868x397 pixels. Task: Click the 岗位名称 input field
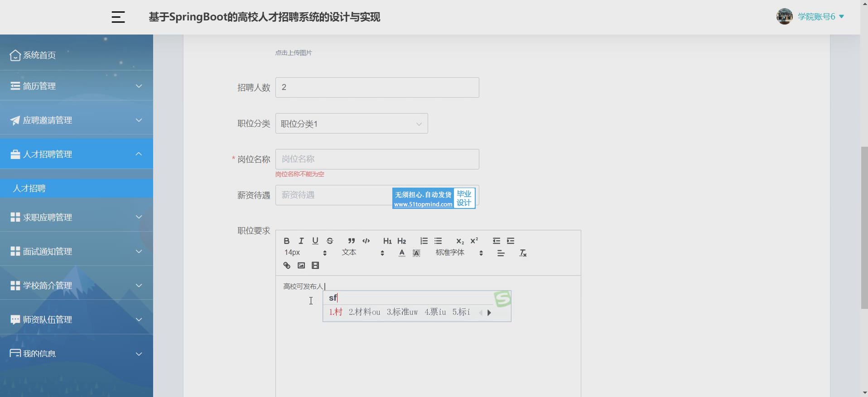point(377,159)
